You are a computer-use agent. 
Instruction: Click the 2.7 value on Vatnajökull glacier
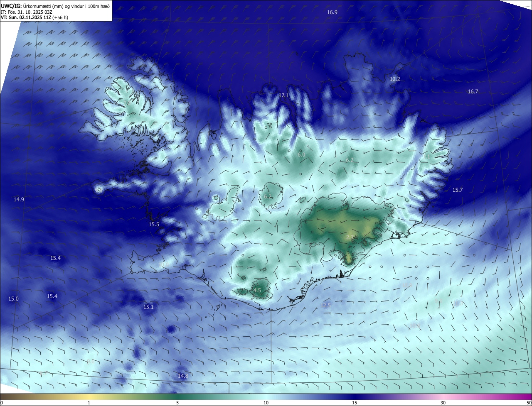coord(350,237)
